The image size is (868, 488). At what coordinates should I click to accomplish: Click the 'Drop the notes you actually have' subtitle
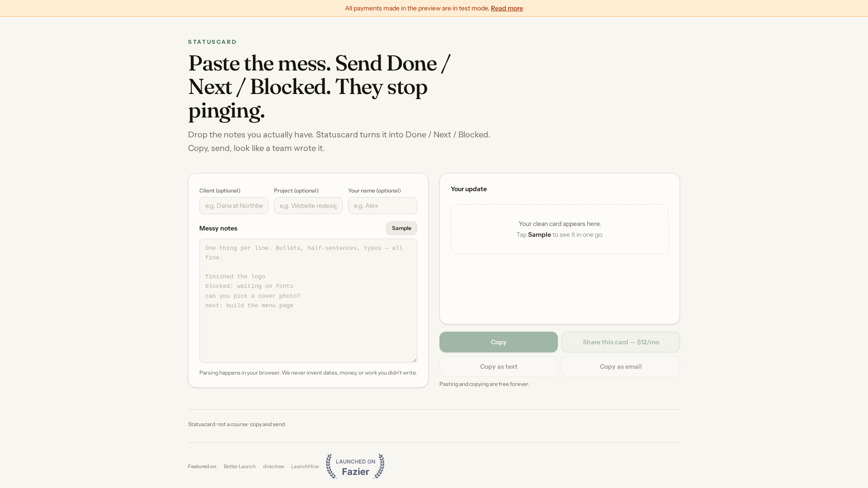339,141
